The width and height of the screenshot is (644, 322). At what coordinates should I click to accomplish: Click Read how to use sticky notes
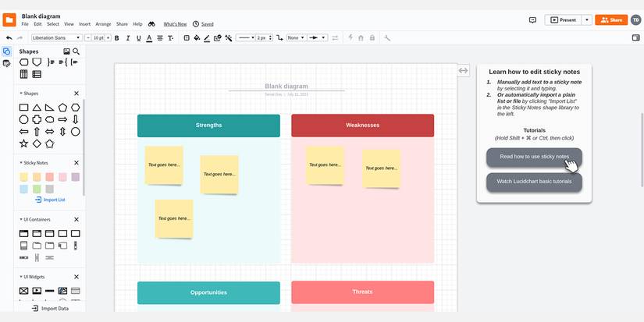tap(534, 157)
